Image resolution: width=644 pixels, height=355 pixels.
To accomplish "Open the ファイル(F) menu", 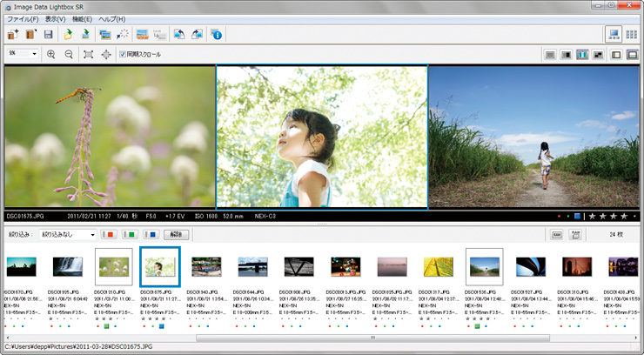I will [22, 18].
